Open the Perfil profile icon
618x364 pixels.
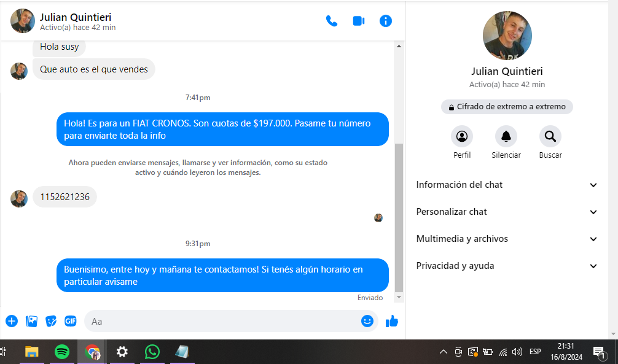pos(462,136)
